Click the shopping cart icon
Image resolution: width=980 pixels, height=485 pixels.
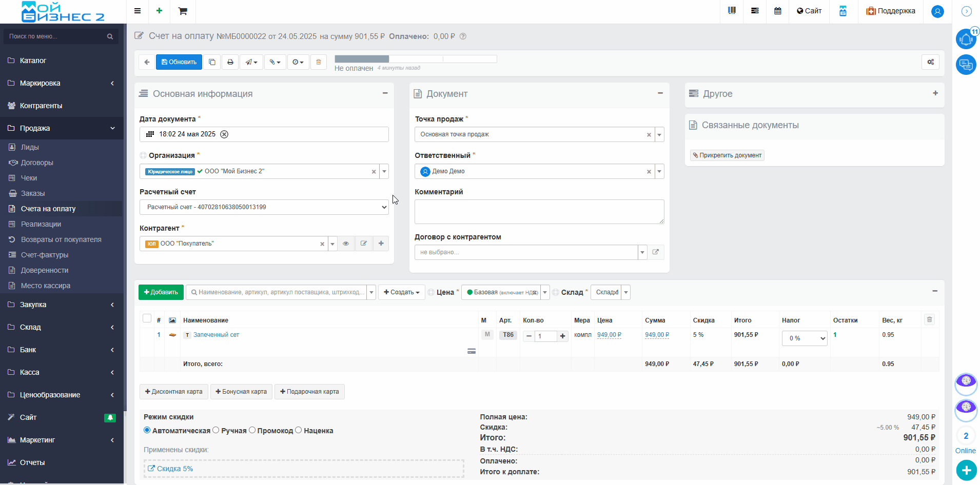tap(183, 11)
